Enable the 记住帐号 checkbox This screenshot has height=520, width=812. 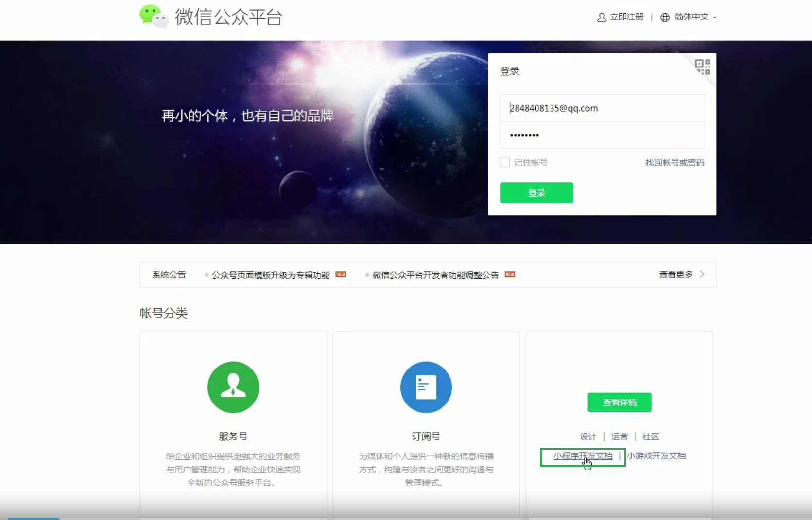(505, 163)
